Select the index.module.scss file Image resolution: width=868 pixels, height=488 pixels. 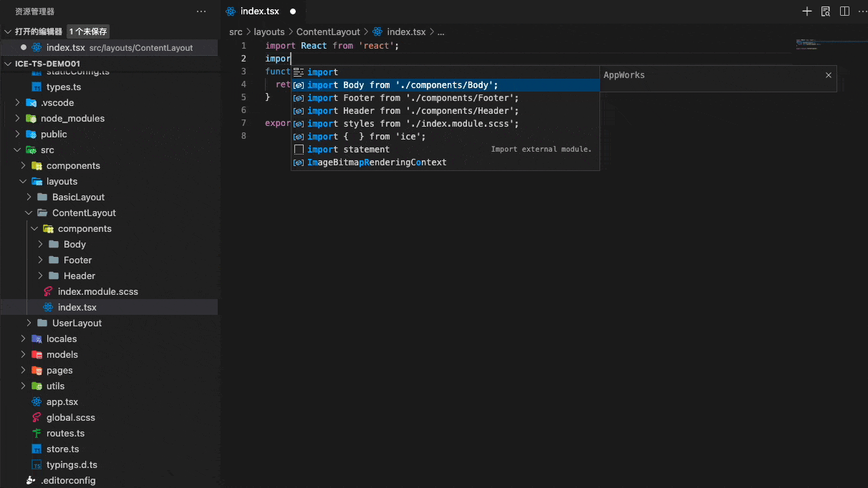[x=97, y=292]
